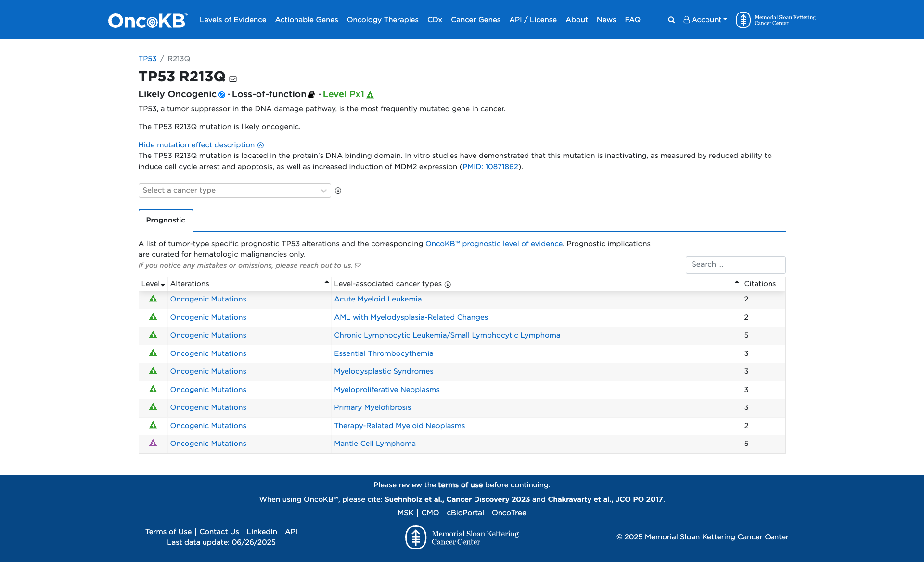924x562 pixels.
Task: Click level icon in Myelodysplastic Syndromes row
Action: pyautogui.click(x=153, y=371)
